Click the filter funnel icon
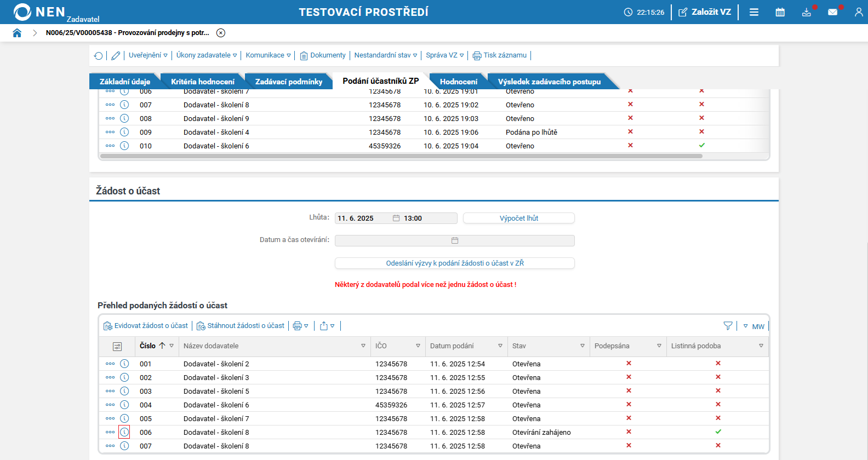Viewport: 868px width, 460px height. (728, 326)
